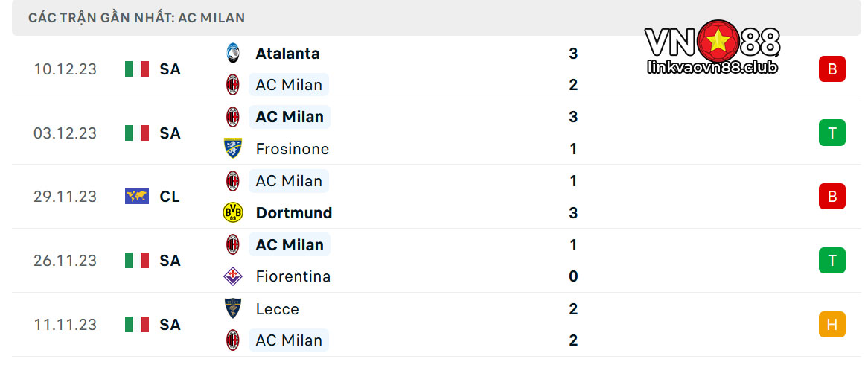Open the 29.11.23 CL match row
Image resolution: width=868 pixels, height=365 pixels.
pyautogui.click(x=434, y=197)
